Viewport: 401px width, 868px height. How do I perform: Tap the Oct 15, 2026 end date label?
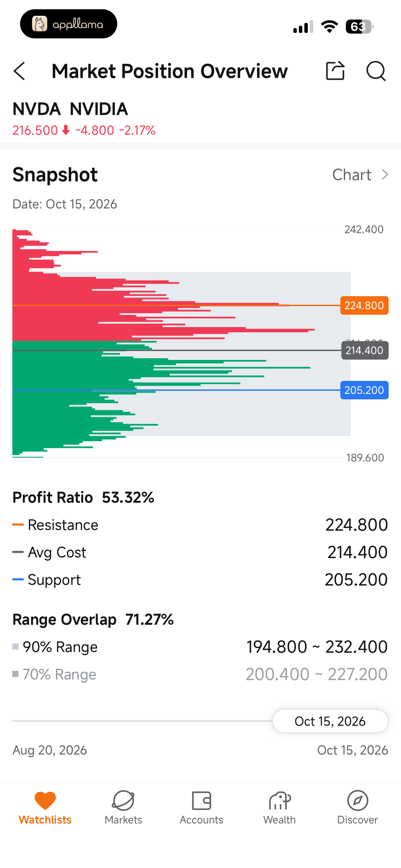tap(353, 750)
